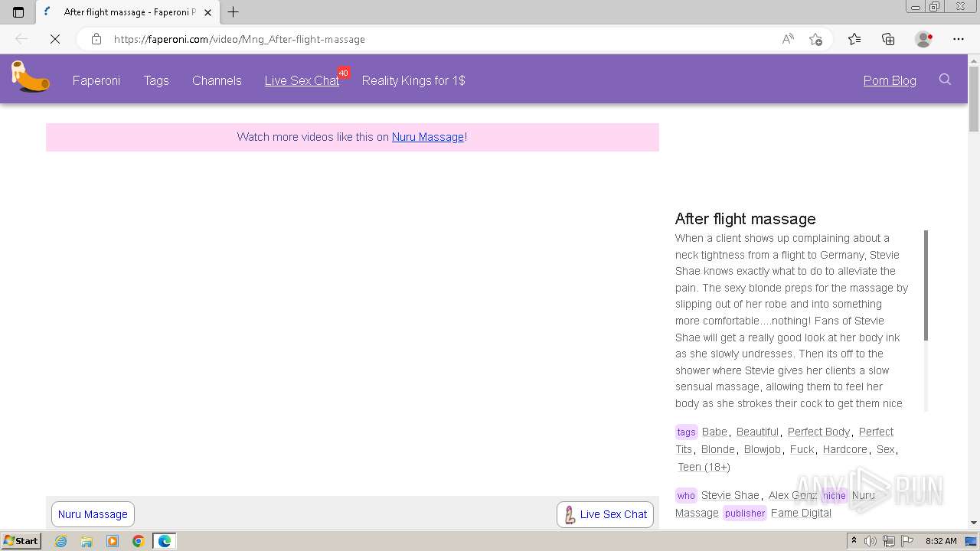
Task: Open File Explorer from the taskbar
Action: pyautogui.click(x=87, y=541)
